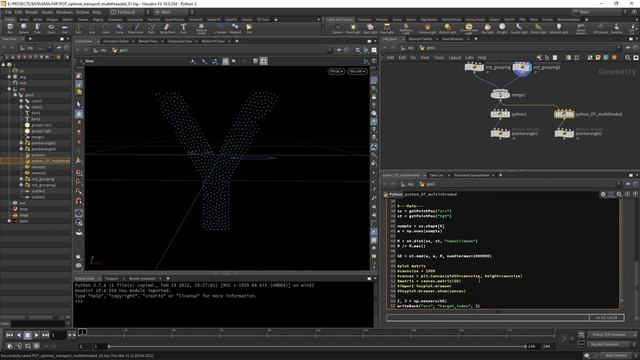The image size is (640, 360).
Task: Select the Box shelf tool
Action: coord(10,28)
